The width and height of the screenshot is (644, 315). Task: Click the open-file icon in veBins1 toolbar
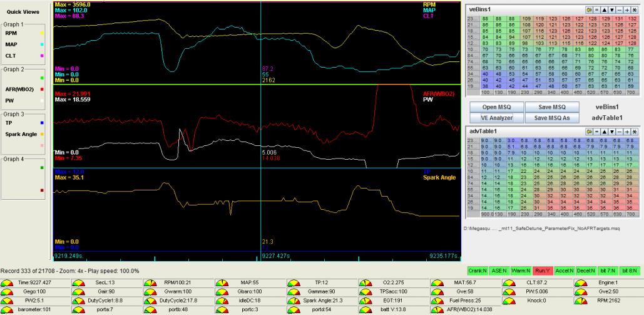click(589, 11)
